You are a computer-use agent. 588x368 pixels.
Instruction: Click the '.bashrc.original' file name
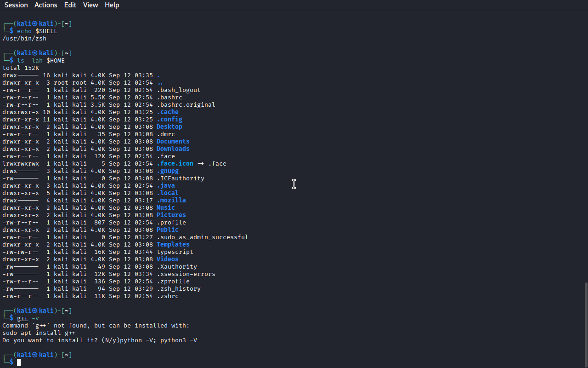[x=186, y=105]
